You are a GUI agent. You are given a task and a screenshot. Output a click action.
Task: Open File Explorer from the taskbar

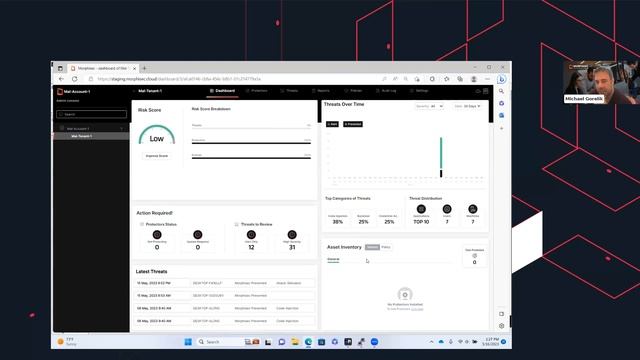295,342
